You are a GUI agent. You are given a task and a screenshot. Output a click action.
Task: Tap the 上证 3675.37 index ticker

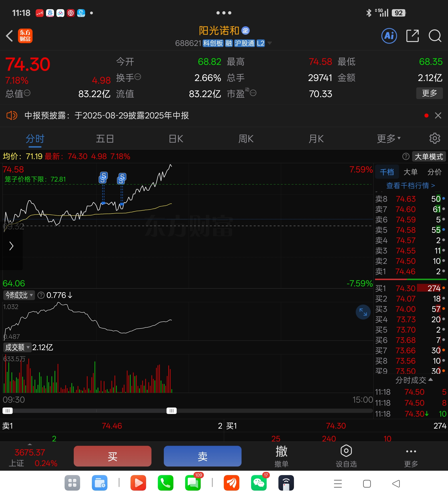click(33, 458)
